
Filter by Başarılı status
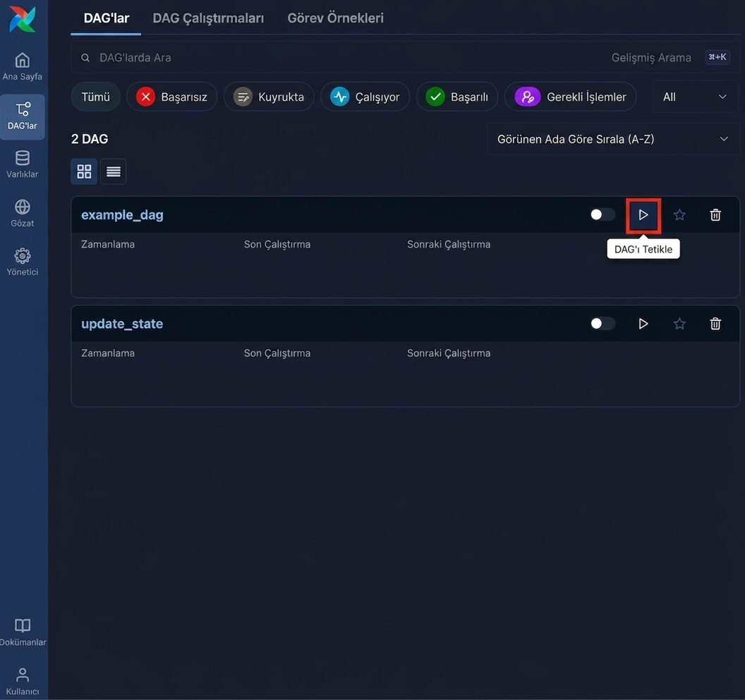tap(457, 97)
